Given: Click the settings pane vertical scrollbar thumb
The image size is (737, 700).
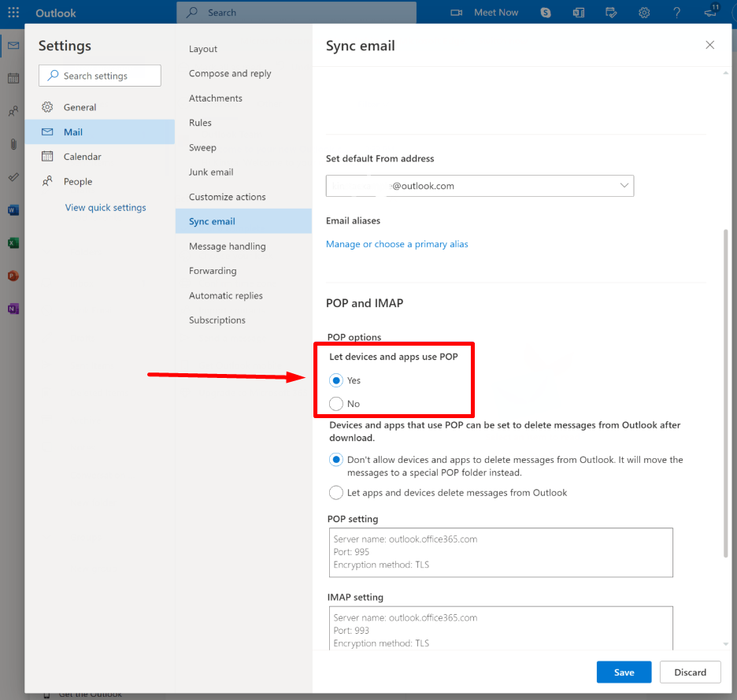Looking at the screenshot, I should (726, 394).
